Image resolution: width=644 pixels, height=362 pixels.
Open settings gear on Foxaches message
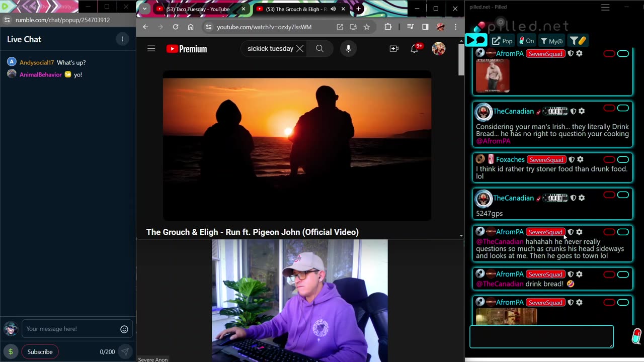(x=580, y=159)
